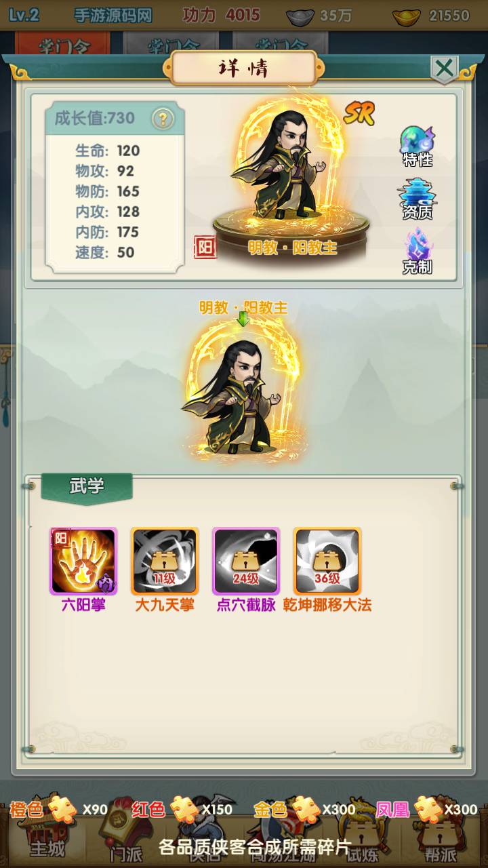Click the silver ingot currency icon
Viewport: 488px width, 868px height.
click(x=300, y=16)
